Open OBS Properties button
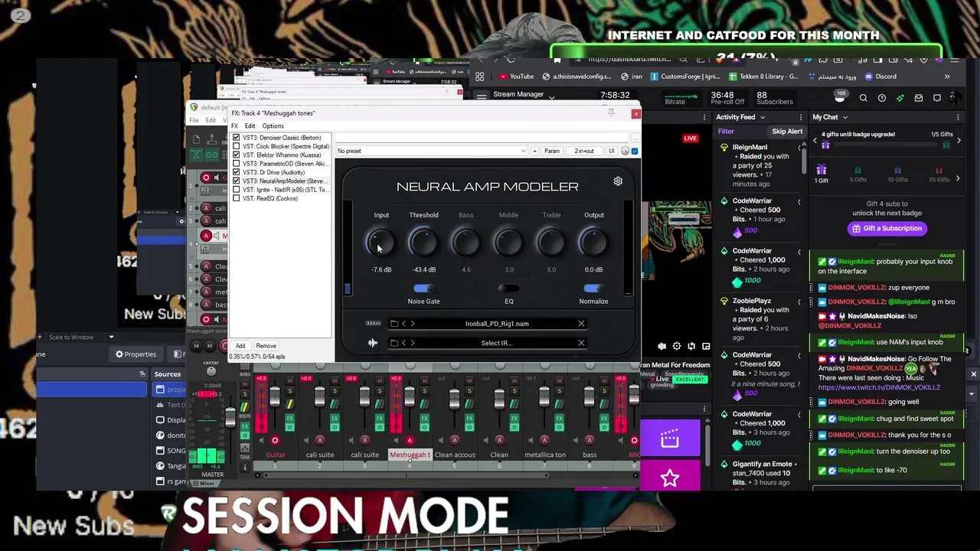 pyautogui.click(x=136, y=354)
